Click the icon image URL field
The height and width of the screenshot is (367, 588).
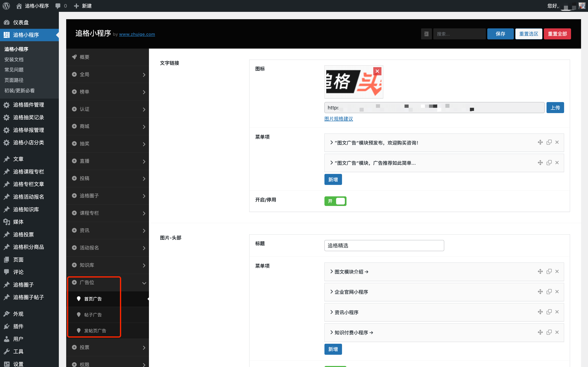[x=434, y=108]
